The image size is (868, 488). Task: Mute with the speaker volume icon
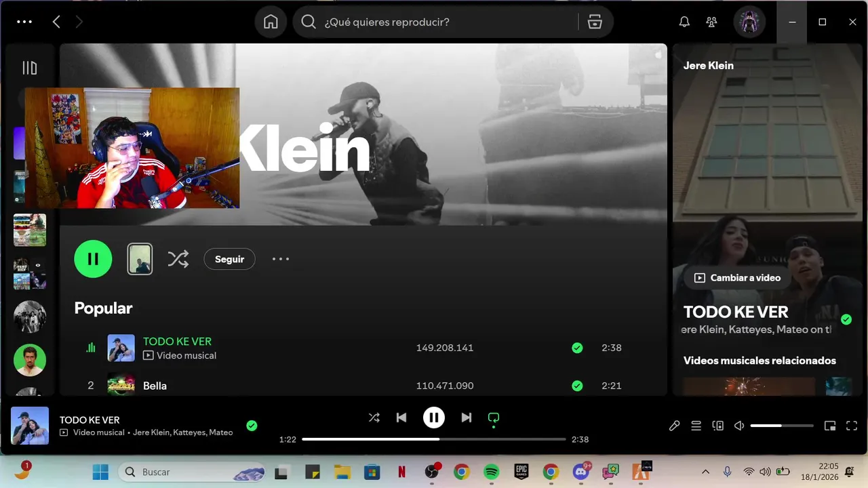click(x=739, y=426)
